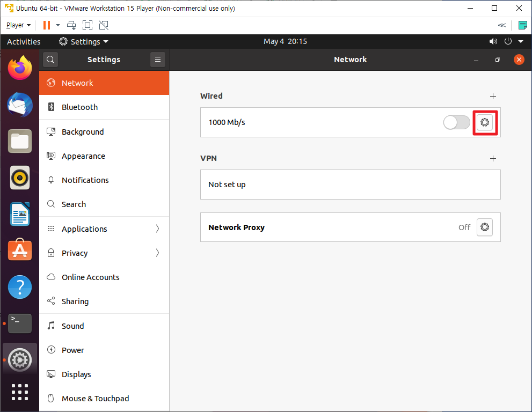The height and width of the screenshot is (412, 532).
Task: Open Terminal from the dock
Action: tap(20, 323)
